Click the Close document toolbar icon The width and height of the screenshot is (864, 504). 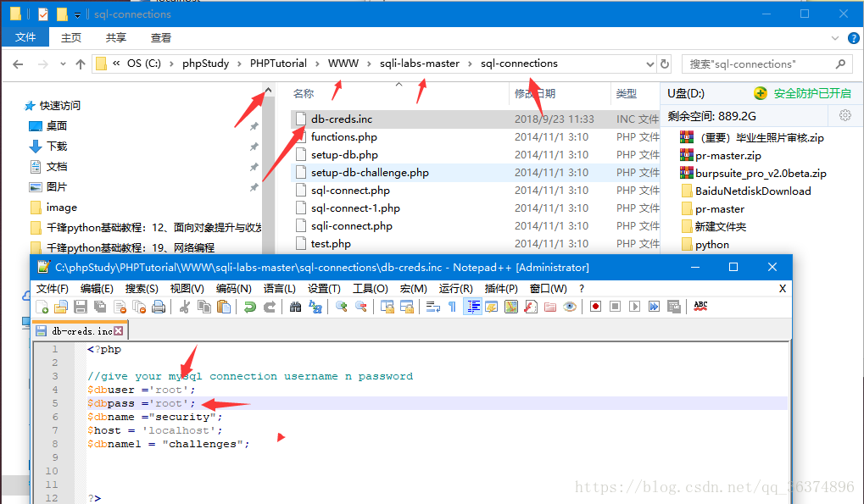[120, 307]
